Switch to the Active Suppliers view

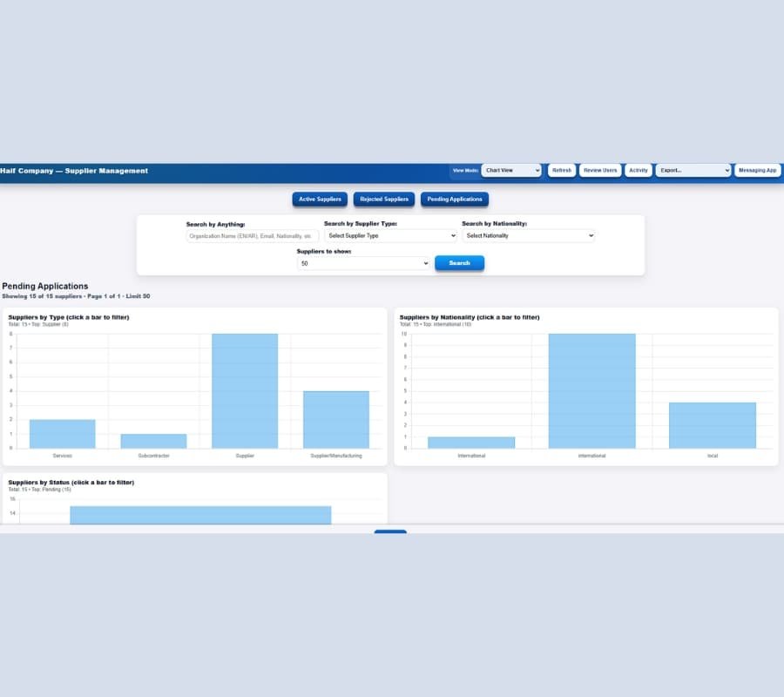point(320,199)
